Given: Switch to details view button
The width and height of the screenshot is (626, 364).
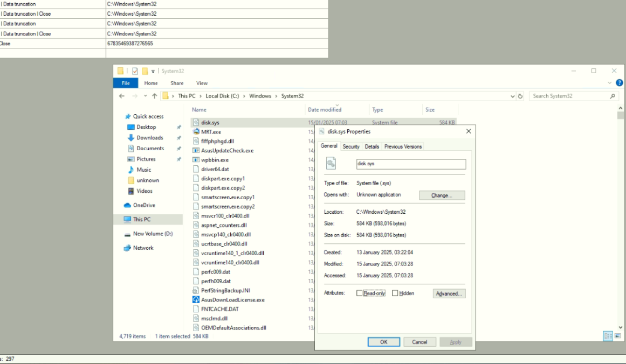Looking at the screenshot, I should (x=608, y=336).
